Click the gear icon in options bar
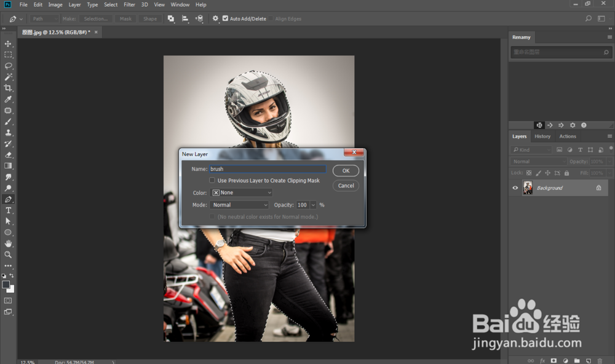Image resolution: width=615 pixels, height=364 pixels. click(215, 19)
